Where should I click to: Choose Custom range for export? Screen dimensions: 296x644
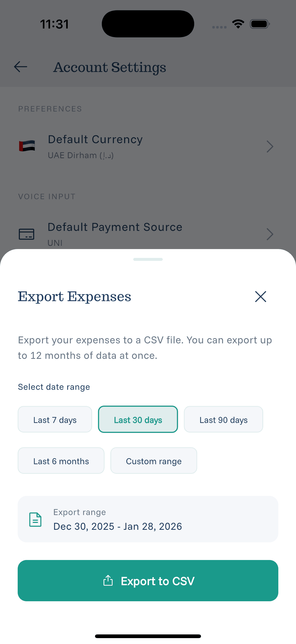[x=154, y=461]
